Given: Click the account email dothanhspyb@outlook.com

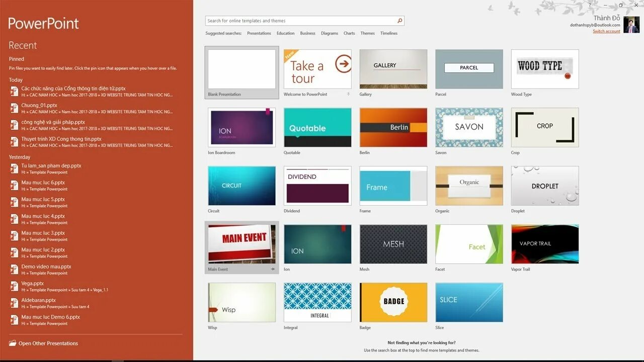Looking at the screenshot, I should pos(595,25).
